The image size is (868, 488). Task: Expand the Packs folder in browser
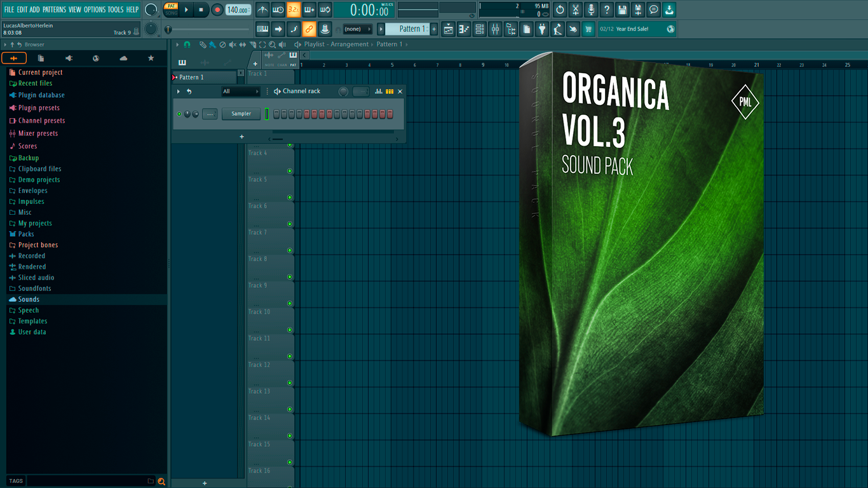coord(26,234)
